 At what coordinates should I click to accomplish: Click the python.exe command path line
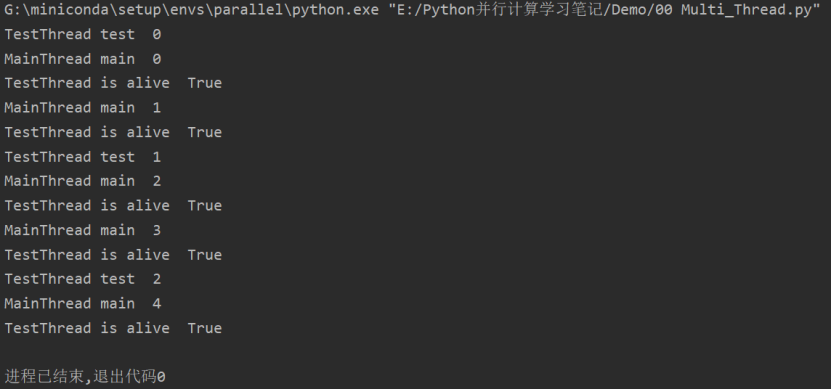[412, 10]
